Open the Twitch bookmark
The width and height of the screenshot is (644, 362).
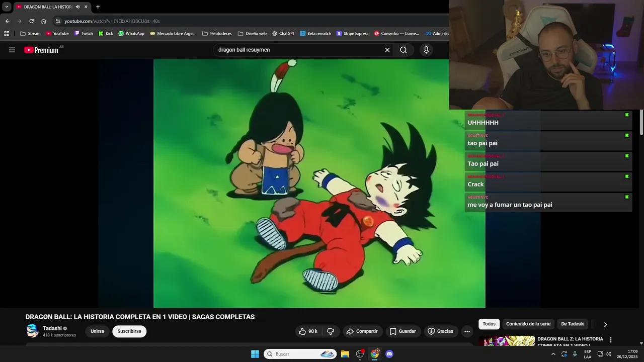(84, 34)
